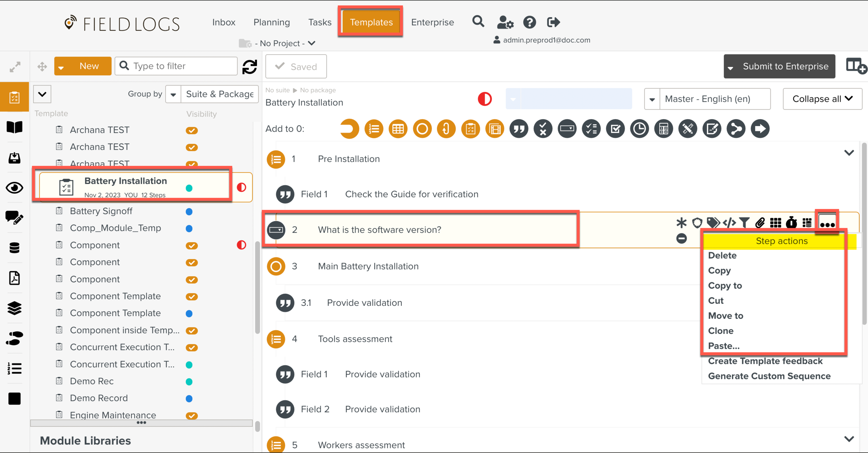Click the Saved button
Viewport: 868px width, 453px height.
pyautogui.click(x=296, y=66)
